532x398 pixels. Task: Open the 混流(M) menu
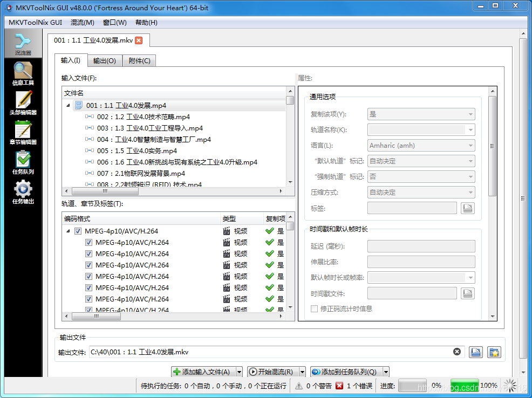point(83,22)
